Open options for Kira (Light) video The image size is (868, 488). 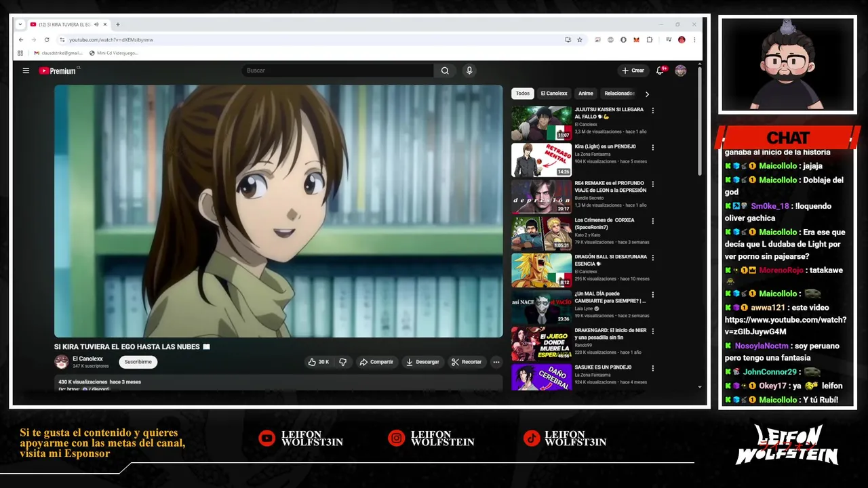pos(653,147)
